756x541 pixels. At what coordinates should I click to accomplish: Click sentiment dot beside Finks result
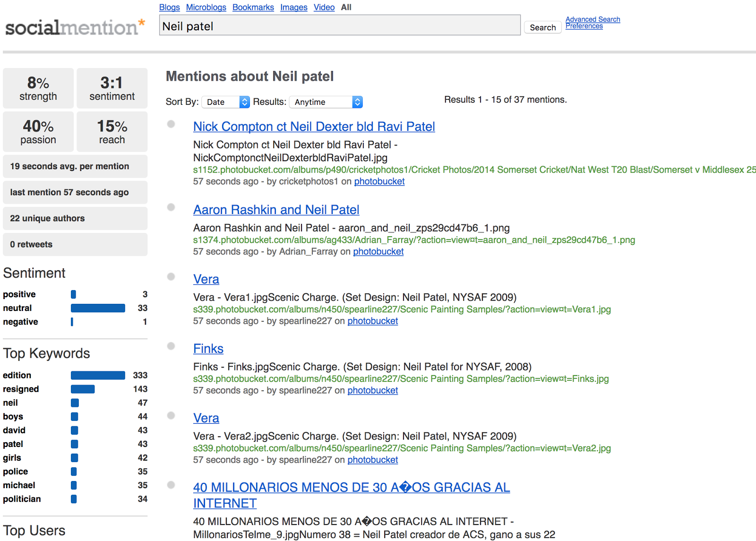point(171,346)
